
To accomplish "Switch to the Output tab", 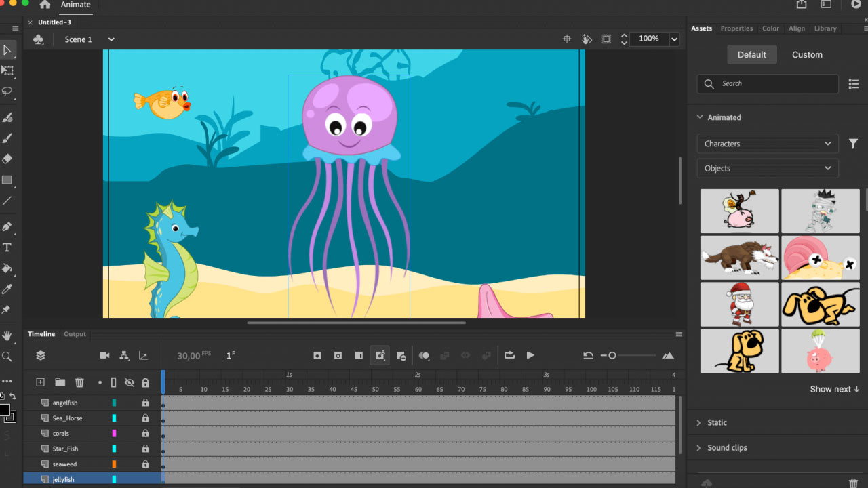I will 75,333.
